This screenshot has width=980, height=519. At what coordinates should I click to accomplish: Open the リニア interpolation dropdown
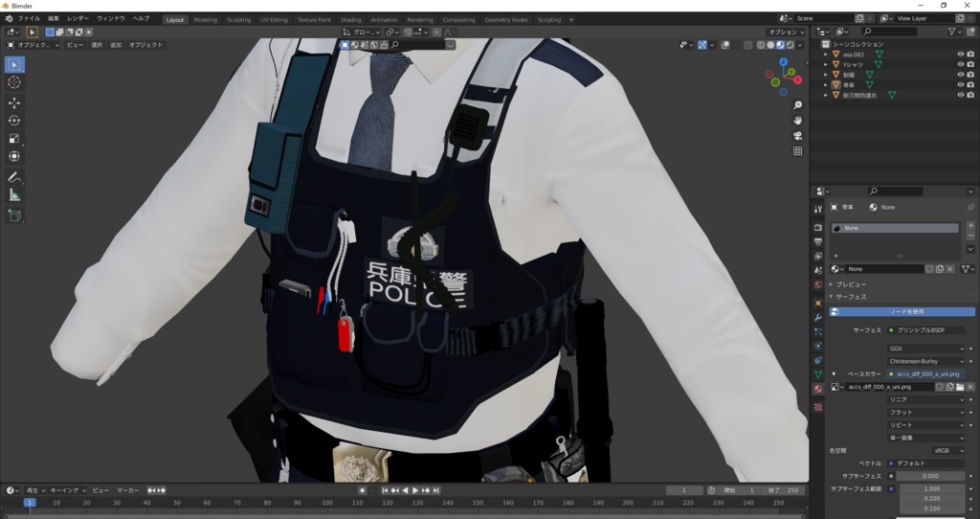pos(925,399)
